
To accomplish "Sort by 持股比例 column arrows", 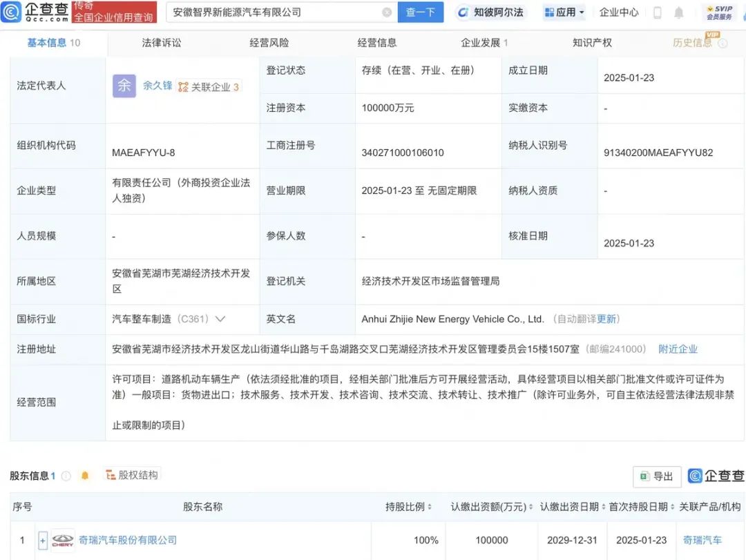I will (x=430, y=507).
